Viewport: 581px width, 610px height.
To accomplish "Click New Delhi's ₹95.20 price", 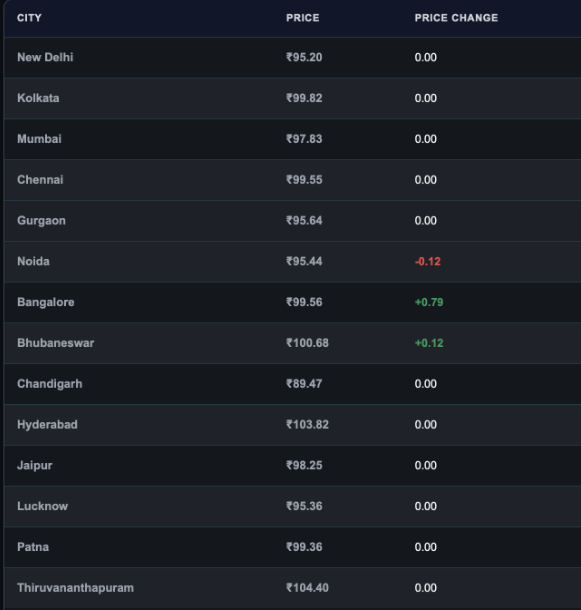I will pos(304,57).
